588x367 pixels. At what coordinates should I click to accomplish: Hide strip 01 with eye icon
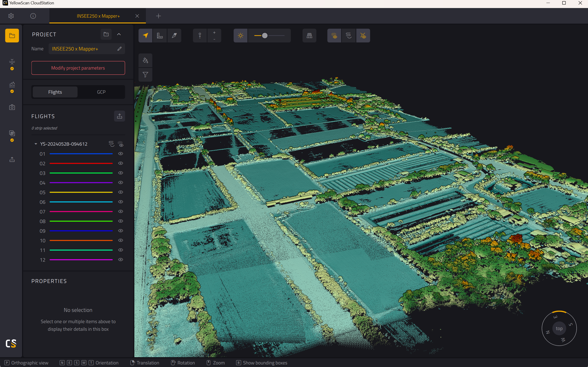(x=121, y=154)
